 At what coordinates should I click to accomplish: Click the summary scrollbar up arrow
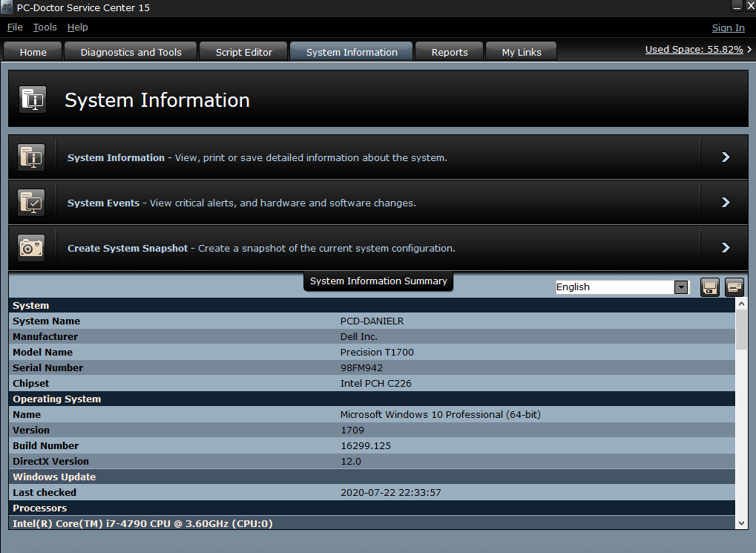coord(742,304)
